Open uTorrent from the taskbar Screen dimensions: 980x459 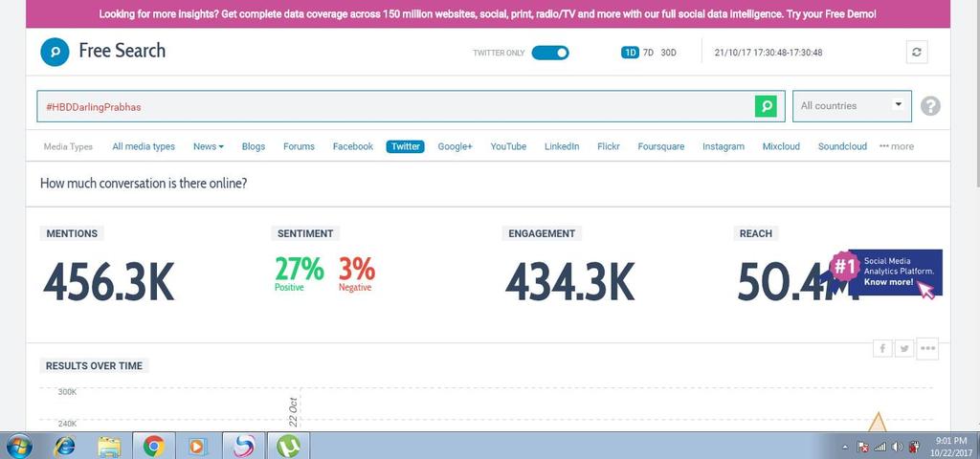pyautogui.click(x=288, y=446)
